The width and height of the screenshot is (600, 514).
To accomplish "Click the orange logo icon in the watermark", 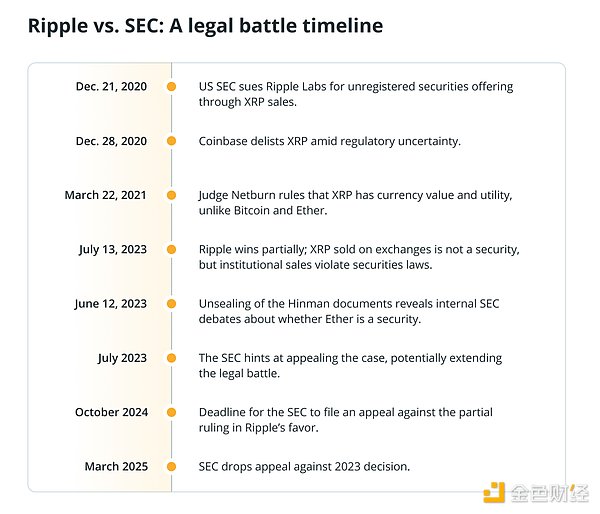I will (494, 493).
